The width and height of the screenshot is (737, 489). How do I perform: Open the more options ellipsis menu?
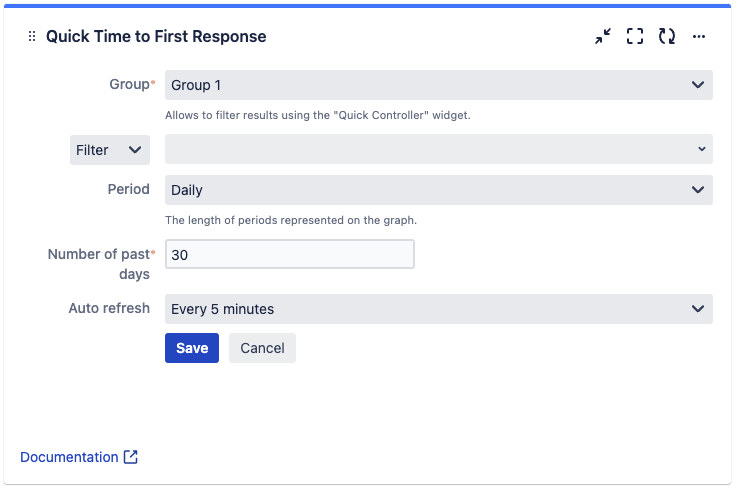coord(699,37)
